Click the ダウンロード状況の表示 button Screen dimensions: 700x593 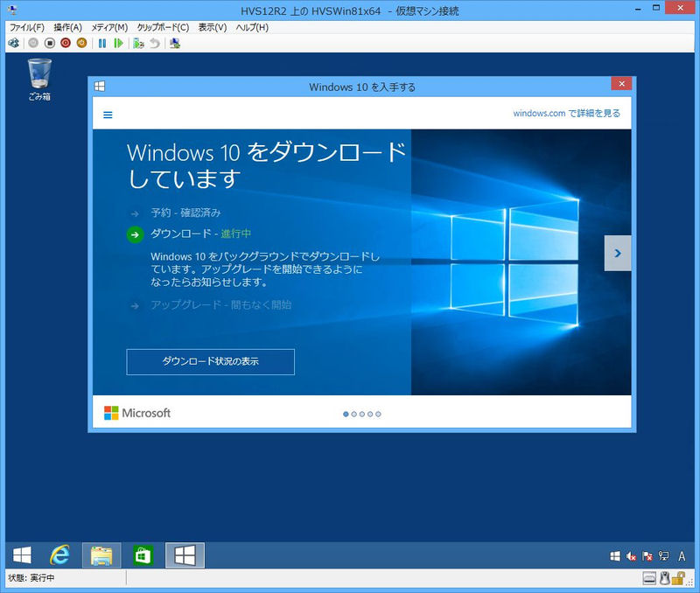(x=210, y=362)
